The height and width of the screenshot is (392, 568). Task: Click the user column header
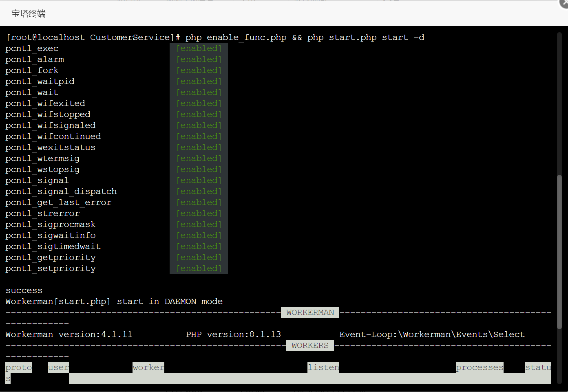58,368
